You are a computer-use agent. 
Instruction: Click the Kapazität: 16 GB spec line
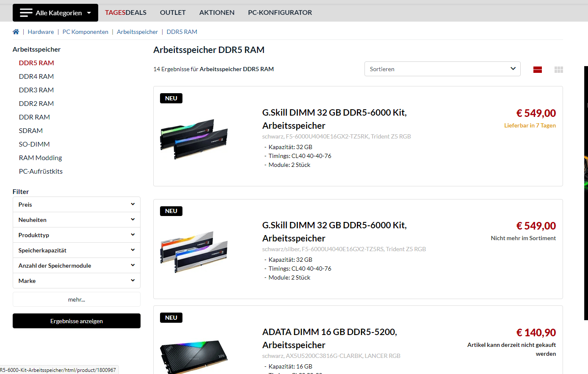coord(290,366)
